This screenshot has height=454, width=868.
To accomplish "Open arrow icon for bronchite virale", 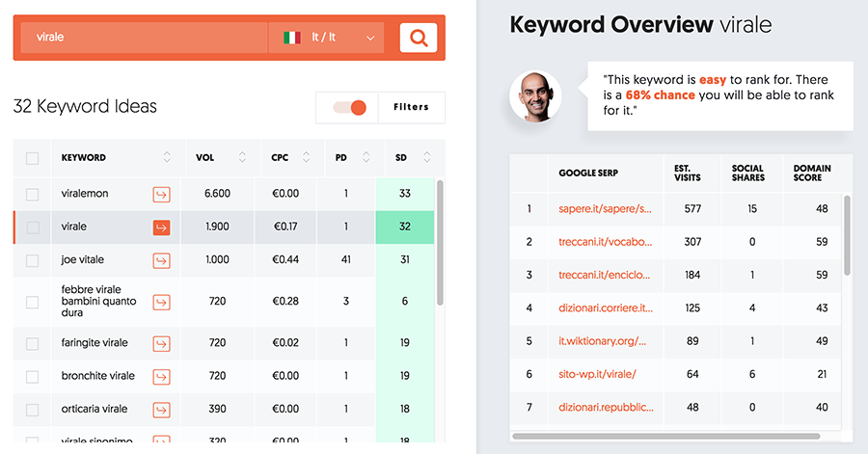I will 161,376.
